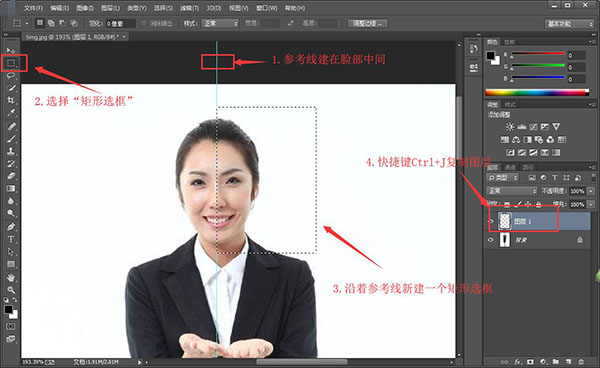Open Layers panel flyout menu
The image size is (600, 368).
point(591,167)
